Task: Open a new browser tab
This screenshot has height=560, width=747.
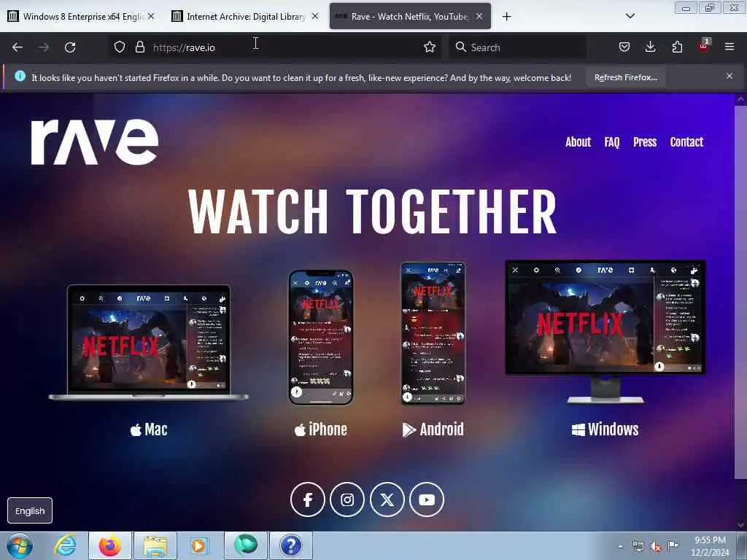Action: click(x=506, y=17)
